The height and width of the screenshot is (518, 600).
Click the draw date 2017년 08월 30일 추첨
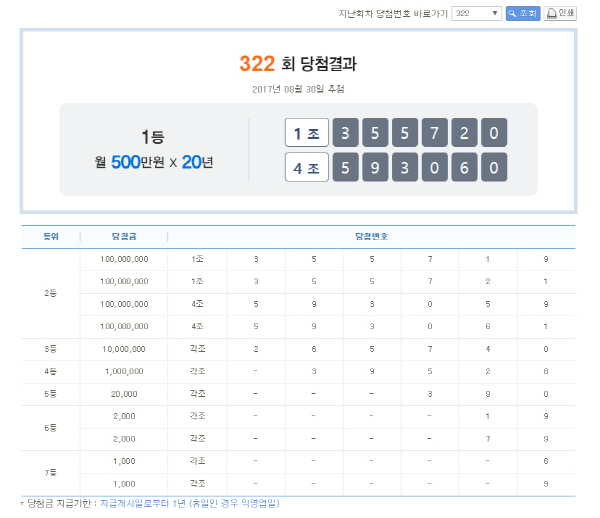298,89
